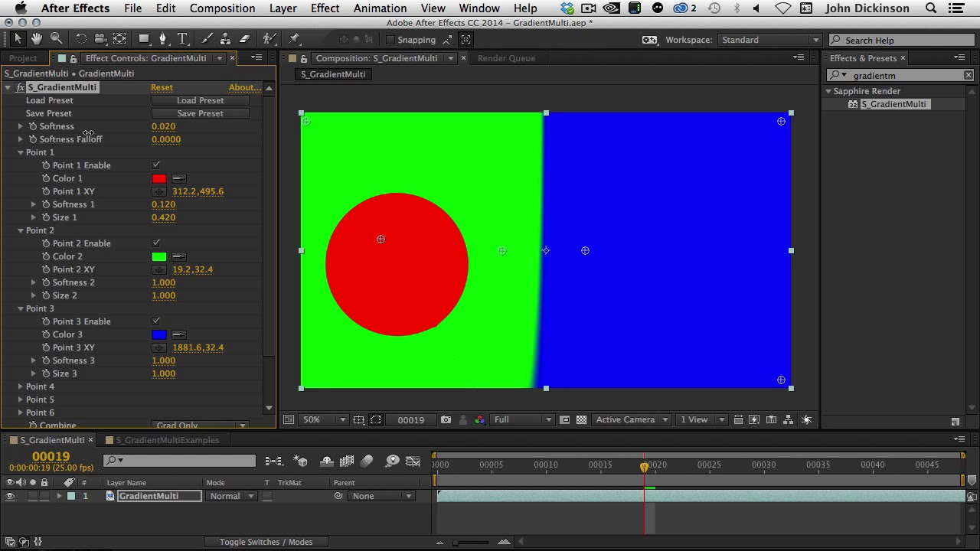Select the Unified Camera tool
980x551 pixels.
coord(100,38)
